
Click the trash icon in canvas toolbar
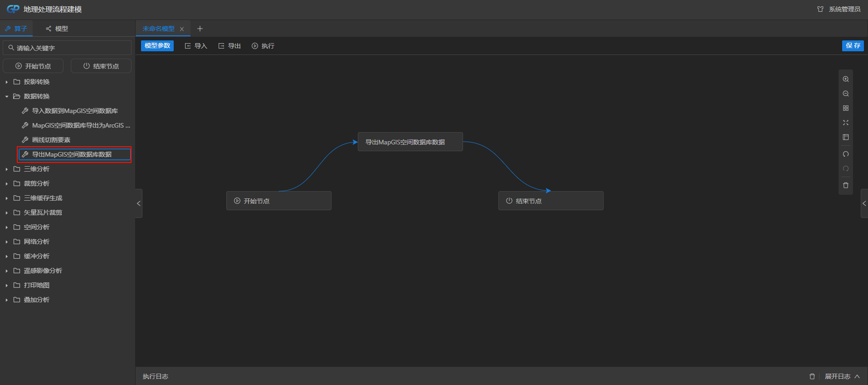click(846, 185)
